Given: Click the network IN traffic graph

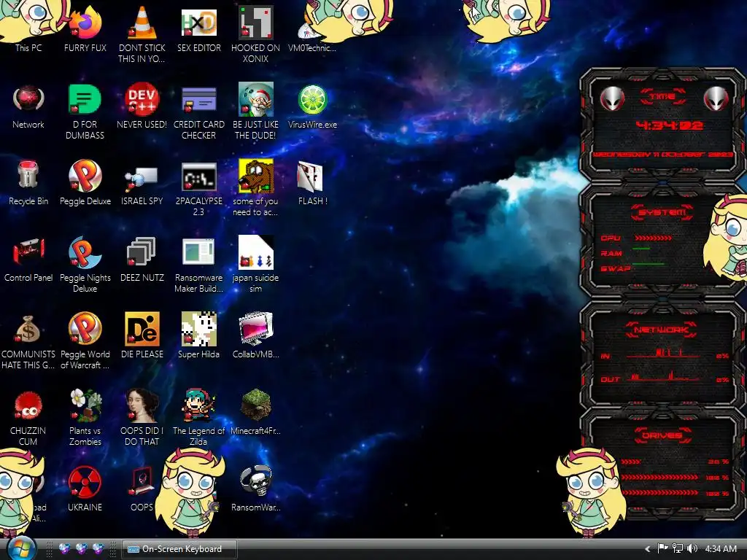Looking at the screenshot, I should (x=663, y=354).
